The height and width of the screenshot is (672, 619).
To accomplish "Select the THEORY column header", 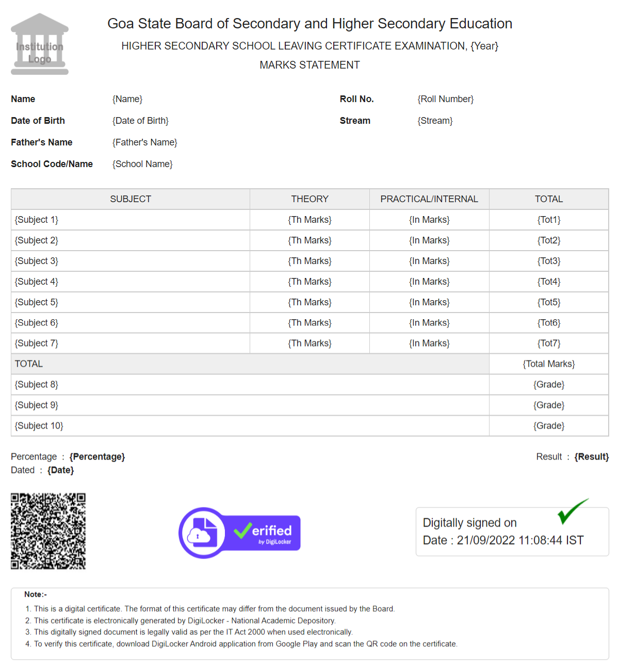I will pos(309,199).
